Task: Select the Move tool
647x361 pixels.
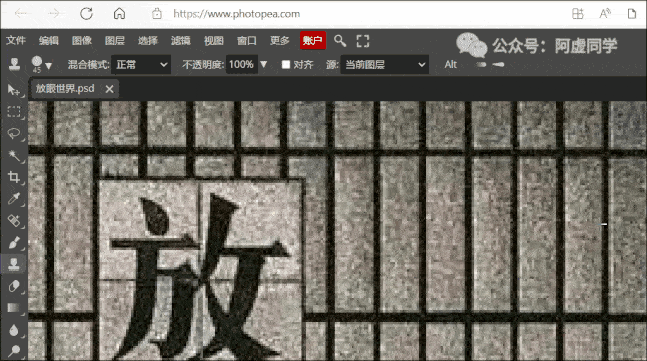Action: click(13, 90)
